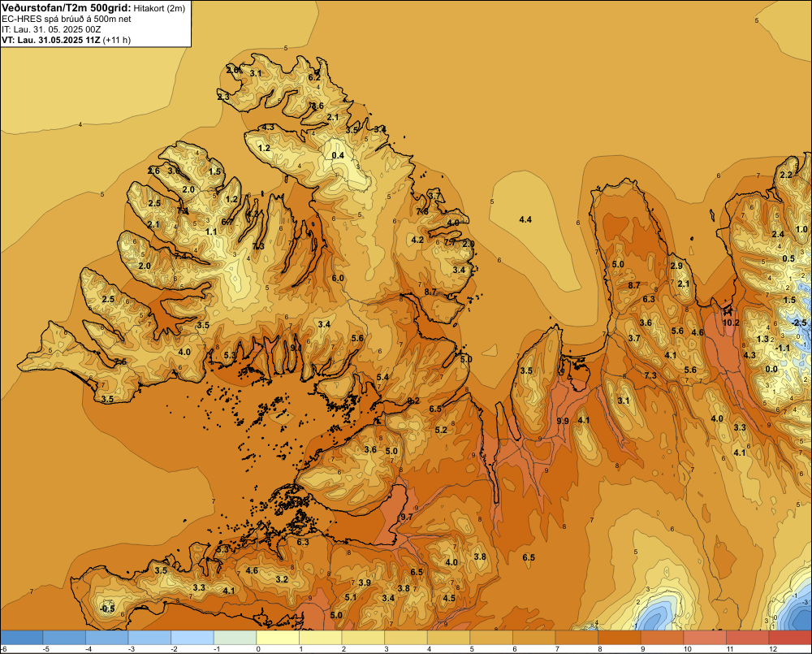Click the 'Hitakort (2m)' header text
Screen dimensions: 812x654
(x=158, y=8)
